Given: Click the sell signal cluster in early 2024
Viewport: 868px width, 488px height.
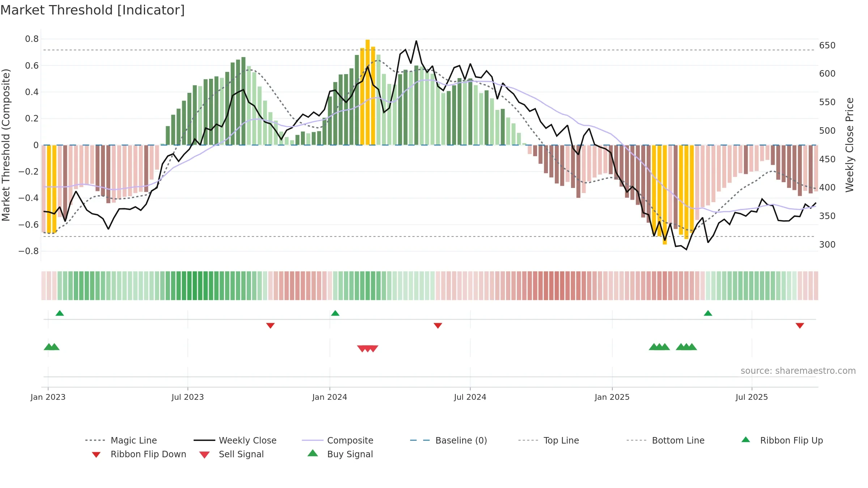Looking at the screenshot, I should point(368,348).
